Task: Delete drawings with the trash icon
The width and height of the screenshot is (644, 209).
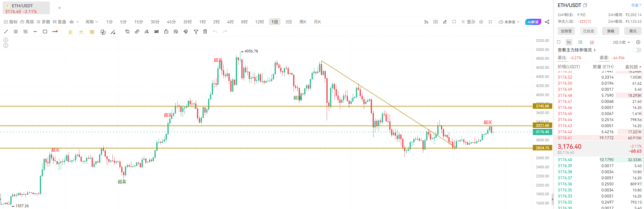Action: tap(205, 32)
